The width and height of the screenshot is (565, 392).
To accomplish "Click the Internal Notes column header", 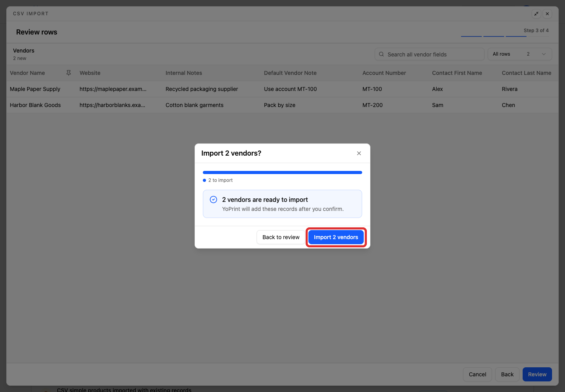I will click(184, 73).
